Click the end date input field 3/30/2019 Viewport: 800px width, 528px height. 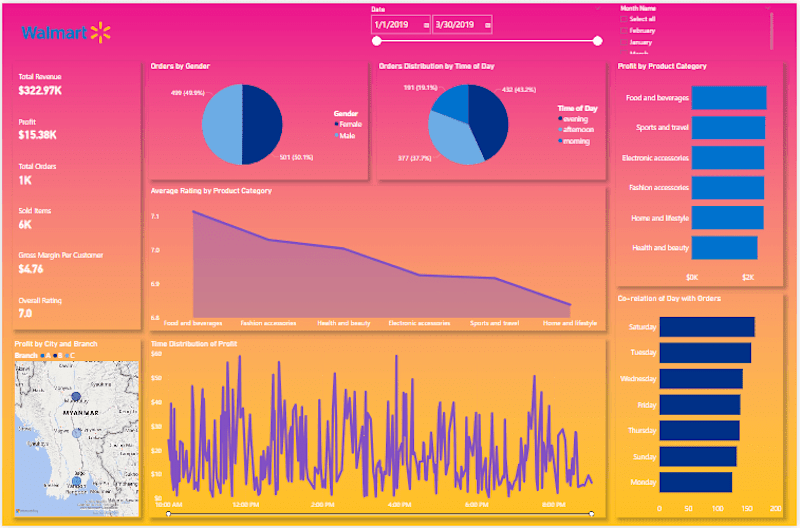tap(462, 25)
